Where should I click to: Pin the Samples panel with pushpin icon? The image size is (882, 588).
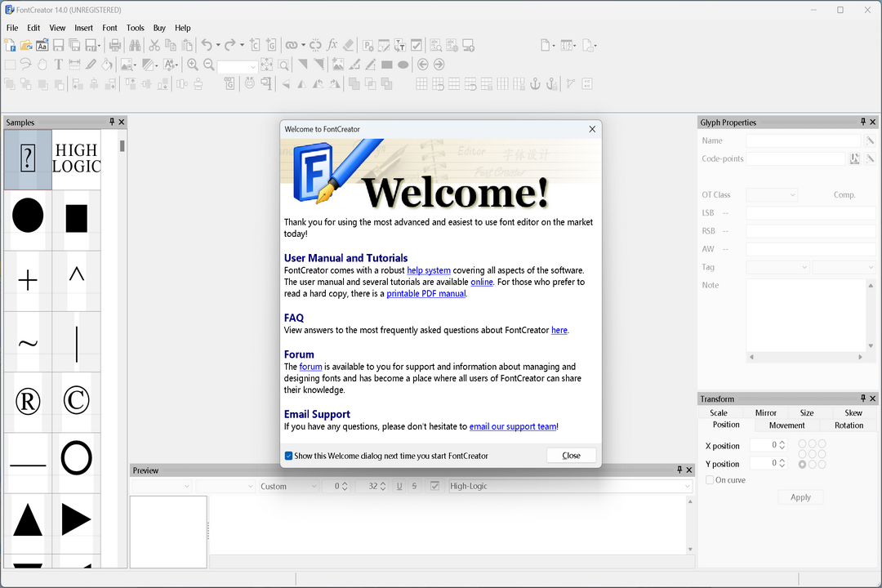(x=112, y=122)
